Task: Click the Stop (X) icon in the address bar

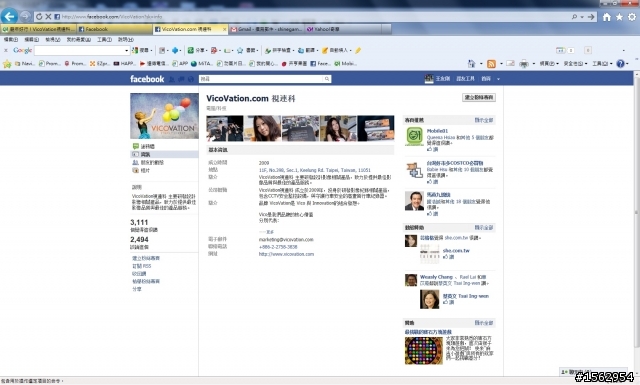Action: pyautogui.click(x=48, y=17)
